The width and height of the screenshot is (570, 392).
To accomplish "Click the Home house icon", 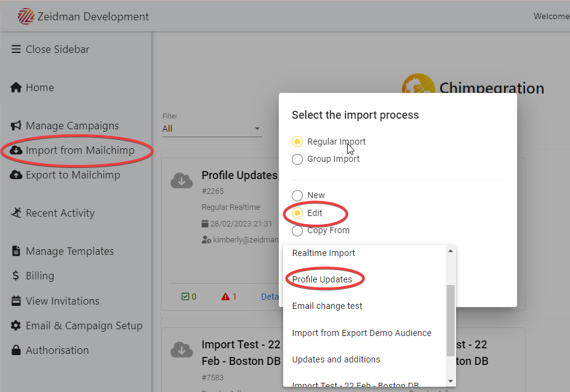I will 16,87.
